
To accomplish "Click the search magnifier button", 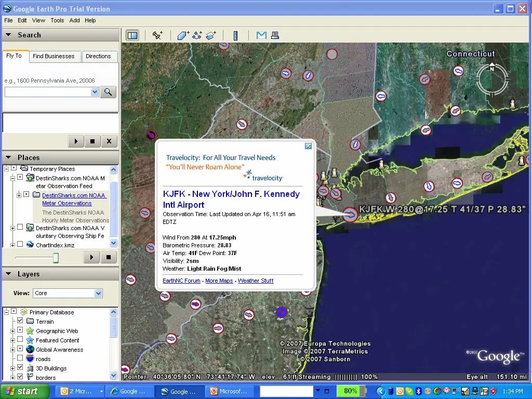I will [108, 92].
